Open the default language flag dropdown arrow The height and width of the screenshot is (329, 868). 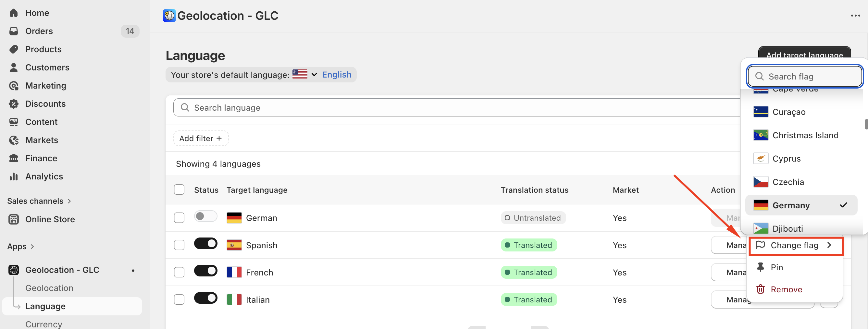(314, 75)
